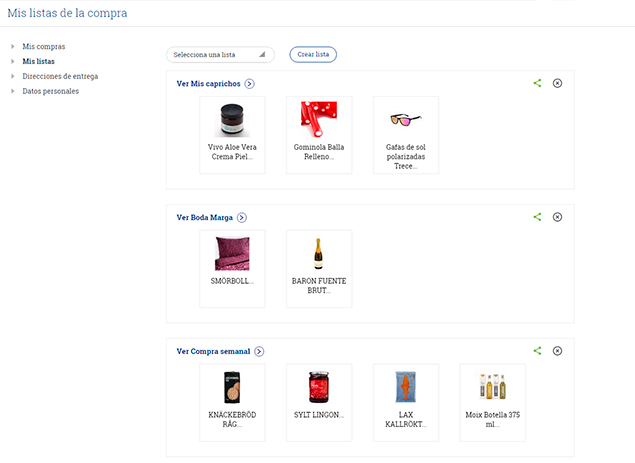Image resolution: width=635 pixels, height=463 pixels.
Task: Share the Boda Marga list
Action: click(538, 217)
